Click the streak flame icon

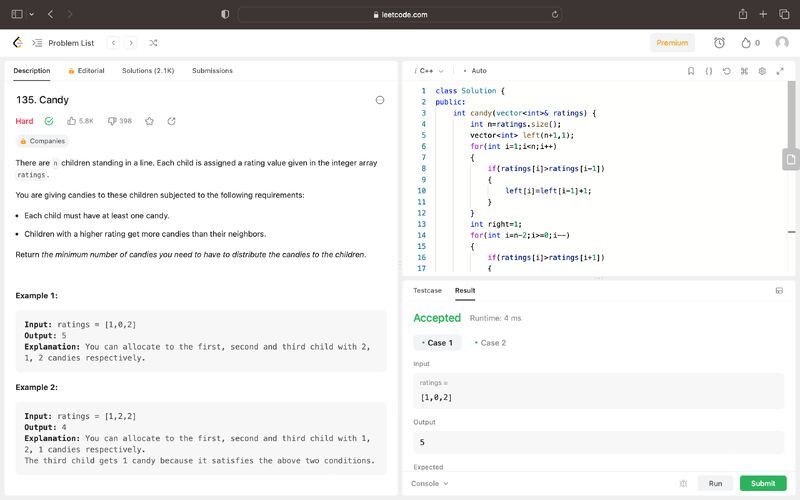[x=746, y=43]
